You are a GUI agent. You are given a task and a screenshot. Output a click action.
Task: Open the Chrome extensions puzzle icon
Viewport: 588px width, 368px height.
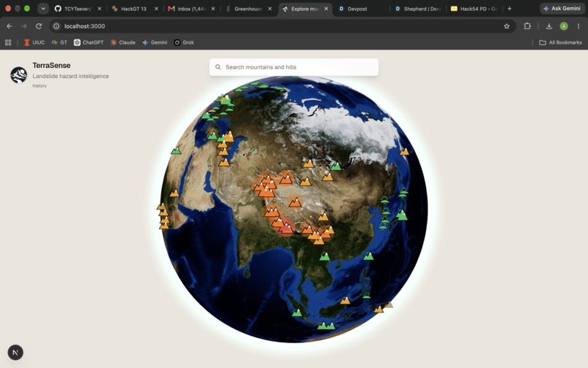point(527,26)
